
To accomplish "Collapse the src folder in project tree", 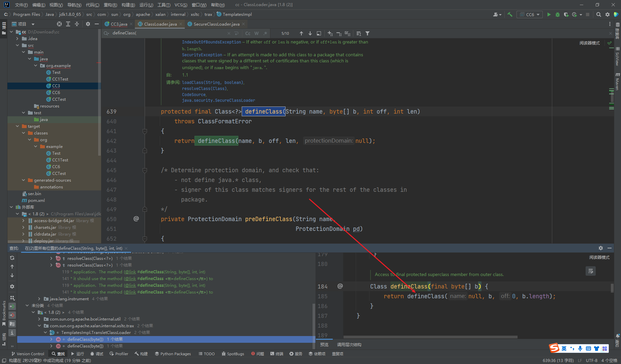I will pyautogui.click(x=17, y=45).
